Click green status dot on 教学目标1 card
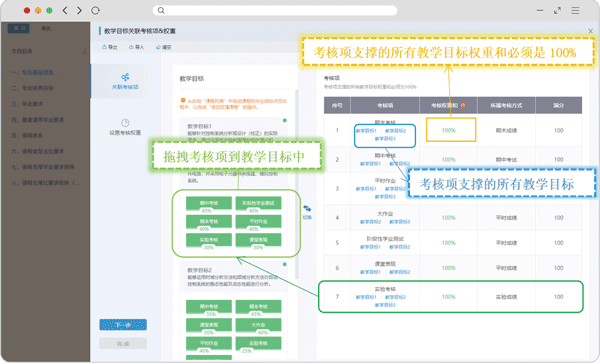This screenshot has height=364, width=600. coord(284,120)
